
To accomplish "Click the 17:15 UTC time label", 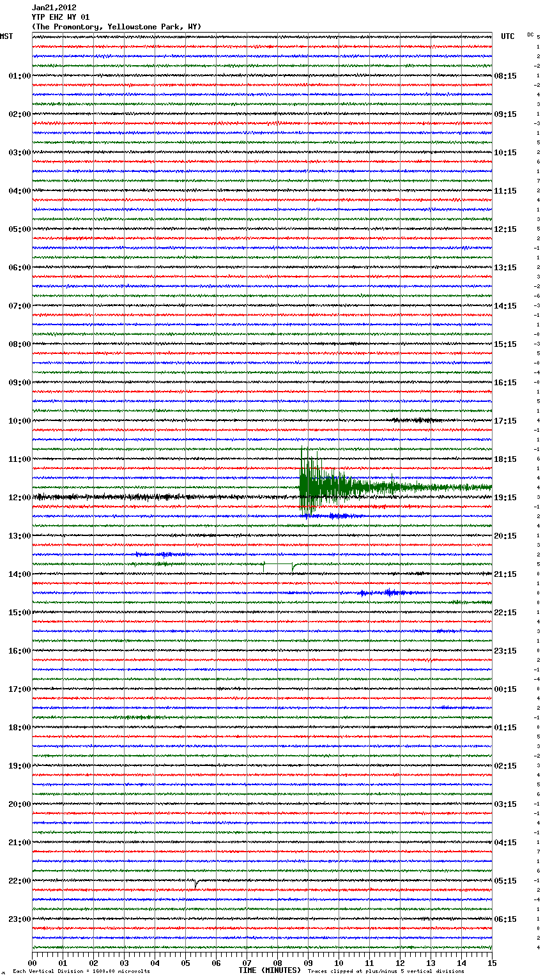I will pyautogui.click(x=505, y=421).
